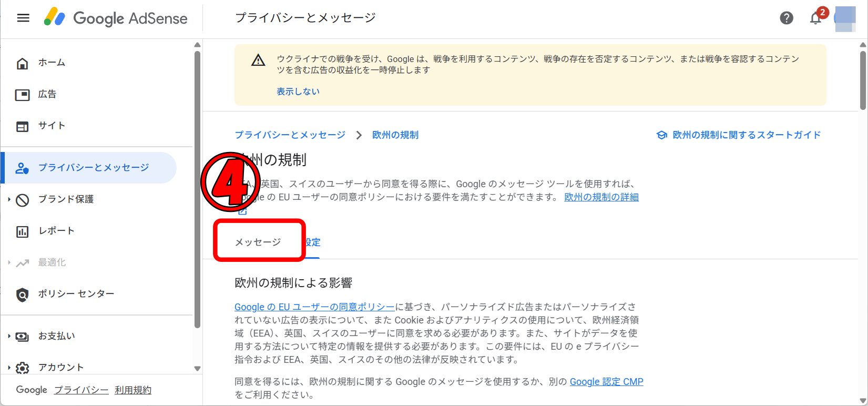
Task: Open the footer プライバシー link
Action: click(x=81, y=390)
